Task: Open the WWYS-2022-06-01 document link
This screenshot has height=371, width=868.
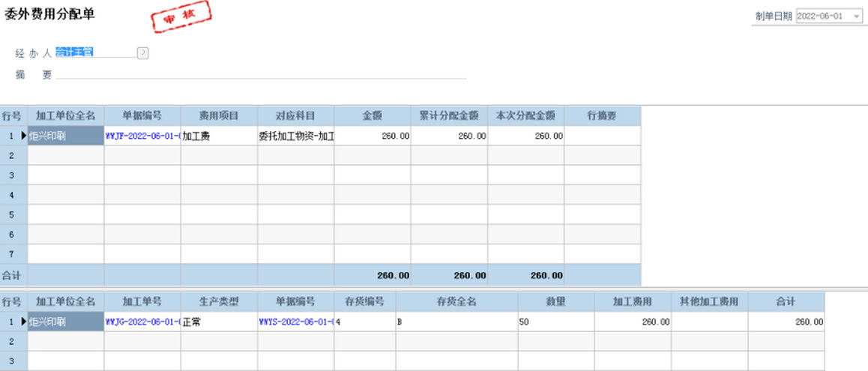Action: (x=295, y=322)
